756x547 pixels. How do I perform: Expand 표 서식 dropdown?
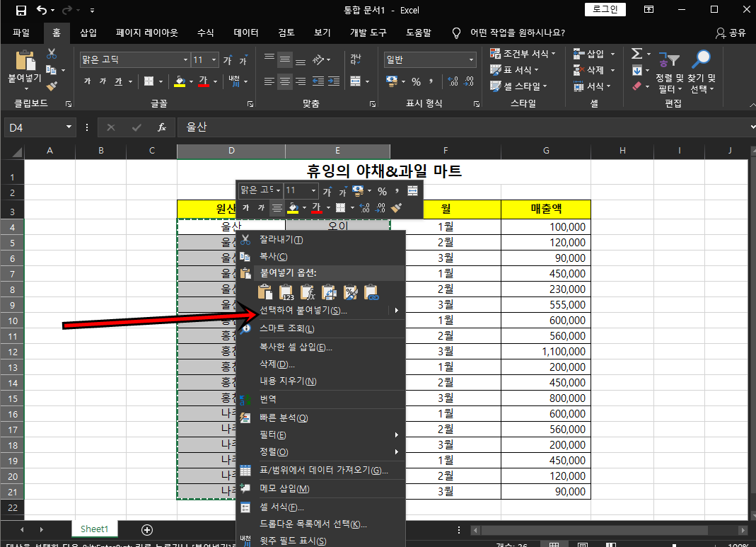click(536, 70)
